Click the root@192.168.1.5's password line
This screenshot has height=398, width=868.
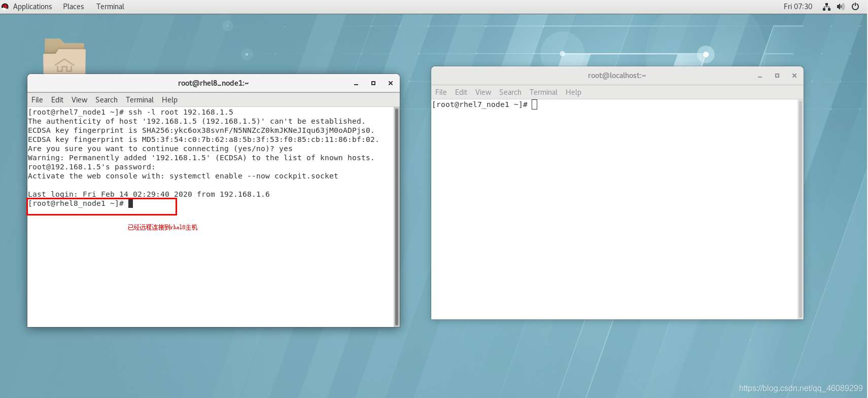pos(92,167)
